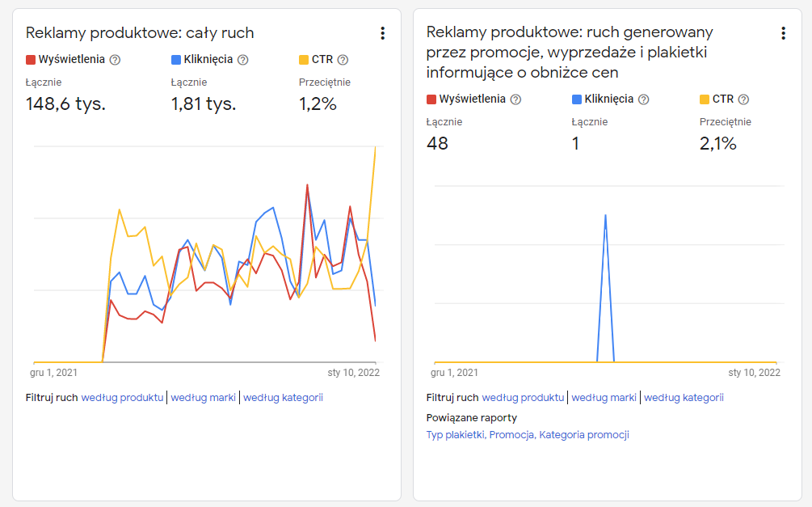Click help icon next to CTR in left card

coord(343,60)
